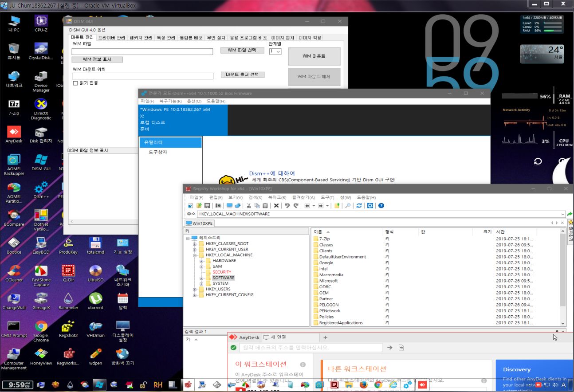
Task: Click the Redo arrow in Registry Workshop toolbar
Action: tap(296, 206)
